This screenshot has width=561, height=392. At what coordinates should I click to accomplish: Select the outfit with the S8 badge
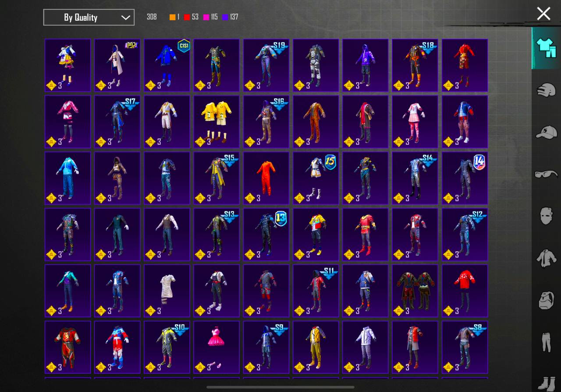coord(465,347)
